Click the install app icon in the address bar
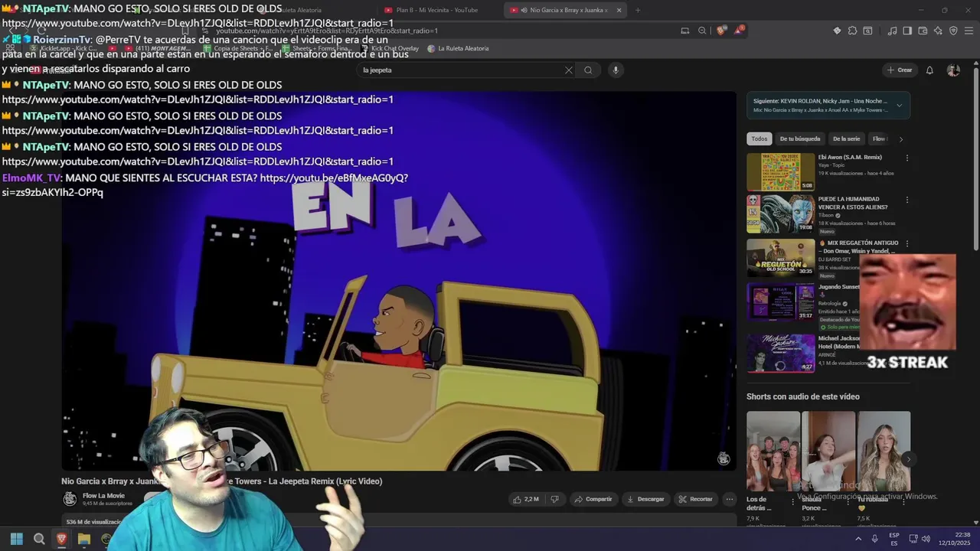The width and height of the screenshot is (980, 551). [x=685, y=31]
